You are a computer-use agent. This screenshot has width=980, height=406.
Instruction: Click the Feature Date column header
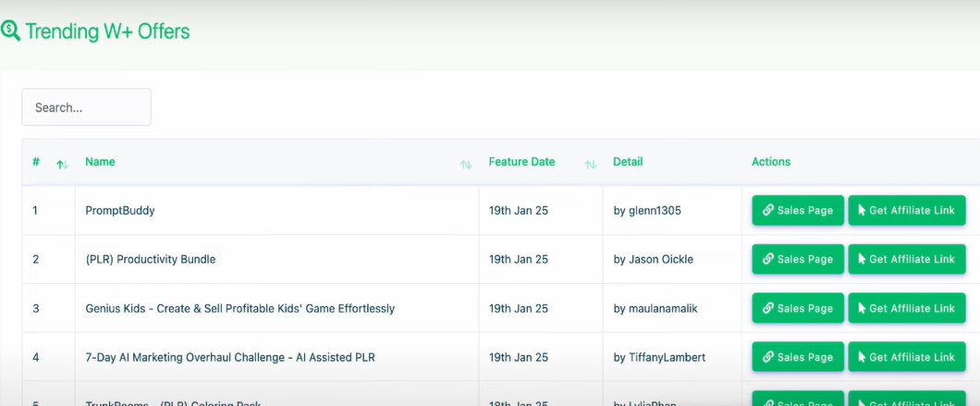click(521, 162)
